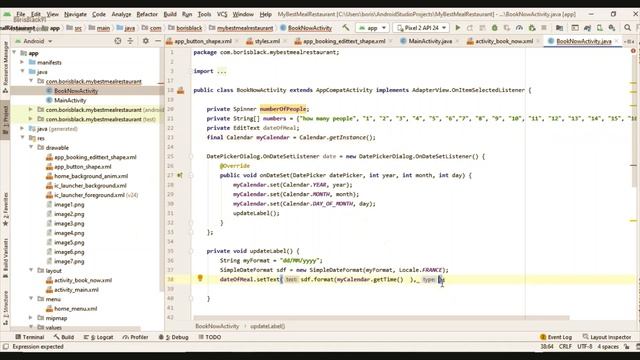Collapse the layout folder
This screenshot has width=640, height=360.
(31, 270)
